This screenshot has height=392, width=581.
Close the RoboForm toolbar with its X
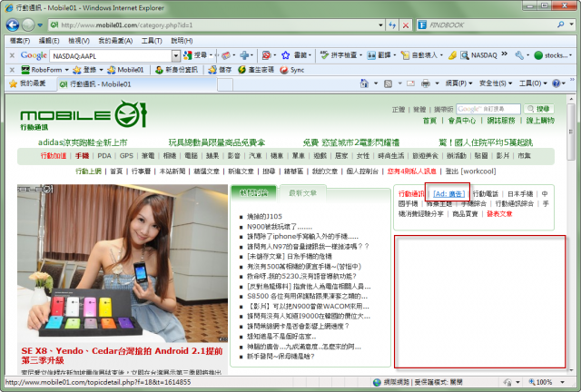click(12, 70)
